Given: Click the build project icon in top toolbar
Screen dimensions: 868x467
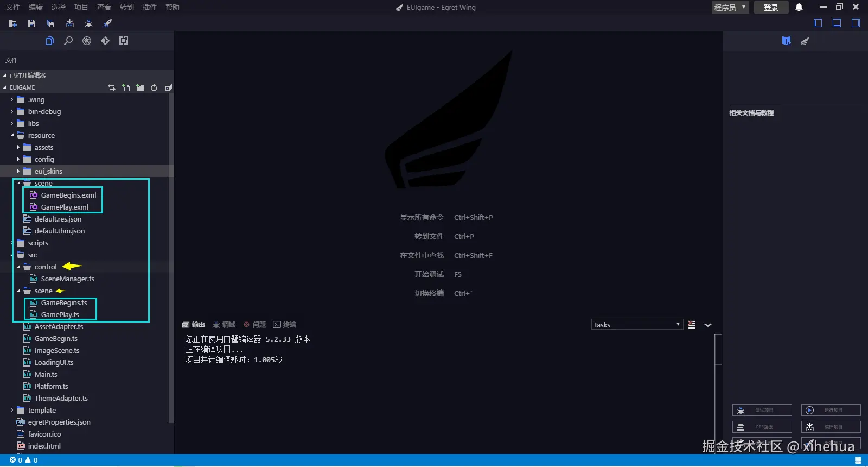Looking at the screenshot, I should 69,23.
